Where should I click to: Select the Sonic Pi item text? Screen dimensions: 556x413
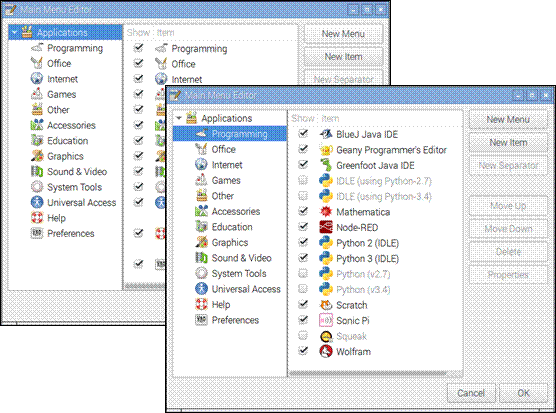(353, 321)
